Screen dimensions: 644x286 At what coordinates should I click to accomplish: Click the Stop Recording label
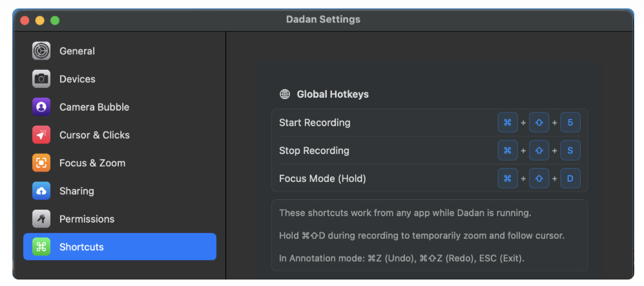click(x=314, y=151)
